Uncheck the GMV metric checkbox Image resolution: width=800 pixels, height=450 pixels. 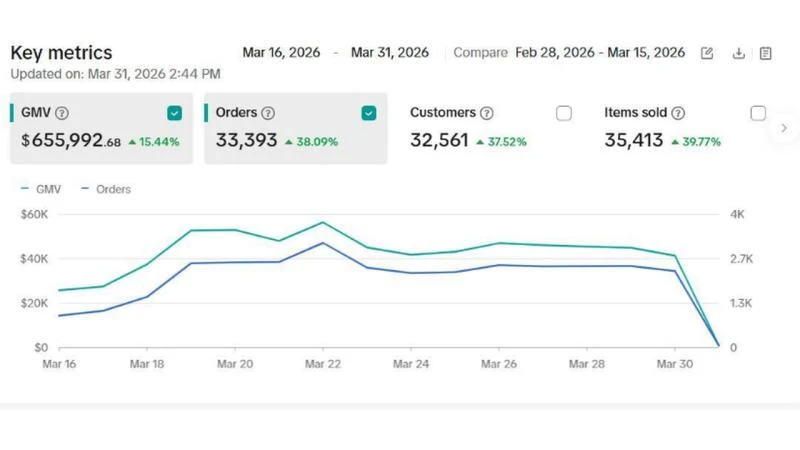tap(174, 113)
